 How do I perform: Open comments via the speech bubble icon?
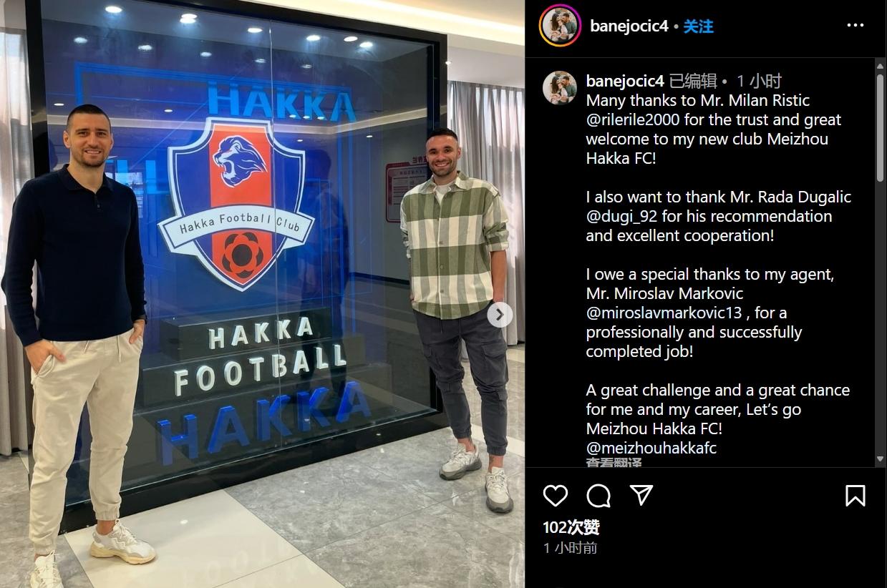(598, 496)
